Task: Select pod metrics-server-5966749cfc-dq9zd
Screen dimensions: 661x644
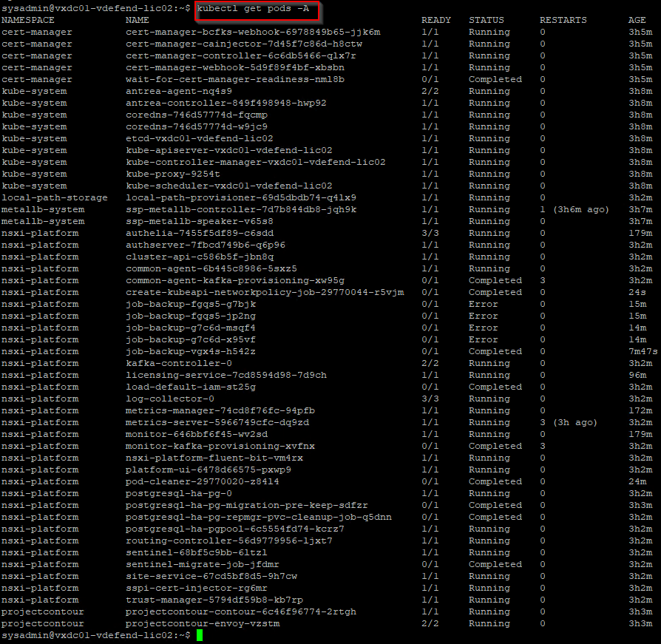Action: 217,422
